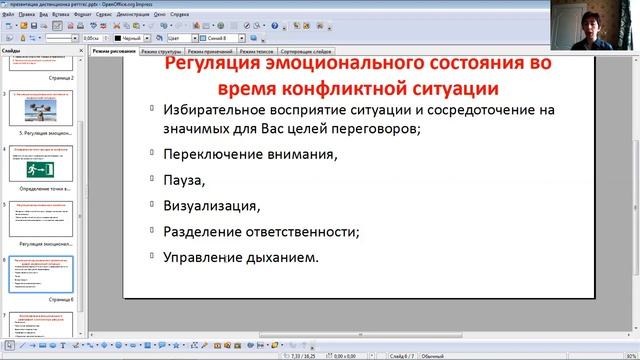
Task: Click the line width input field
Action: tap(93, 38)
